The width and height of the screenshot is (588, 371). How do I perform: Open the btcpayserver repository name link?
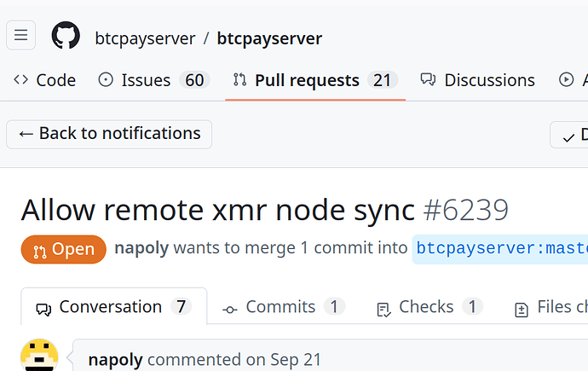[x=269, y=38]
